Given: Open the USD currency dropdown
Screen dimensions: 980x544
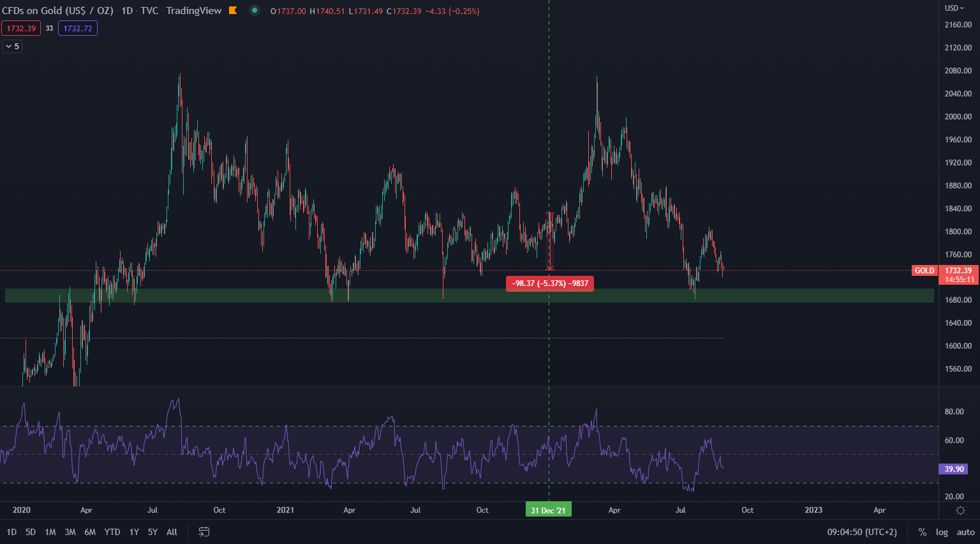Looking at the screenshot, I should pos(954,8).
